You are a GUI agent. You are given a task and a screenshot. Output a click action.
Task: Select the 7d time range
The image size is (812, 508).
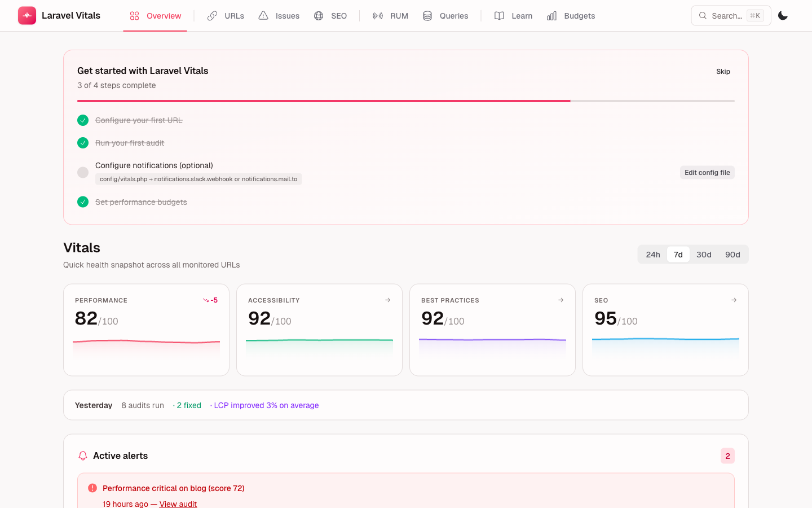[x=678, y=255]
